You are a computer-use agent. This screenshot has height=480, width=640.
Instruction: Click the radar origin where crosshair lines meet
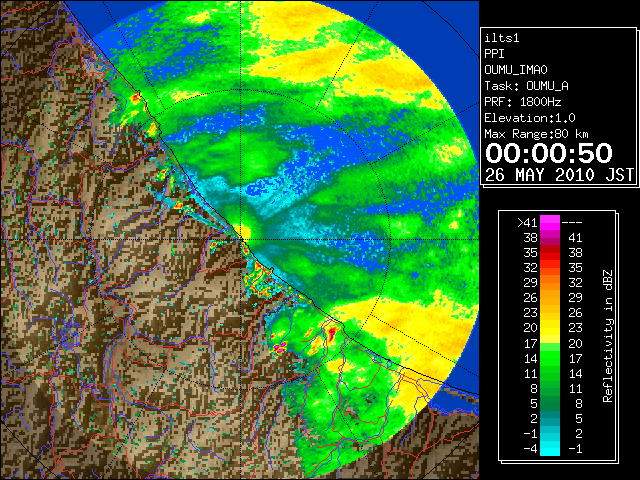click(x=241, y=240)
